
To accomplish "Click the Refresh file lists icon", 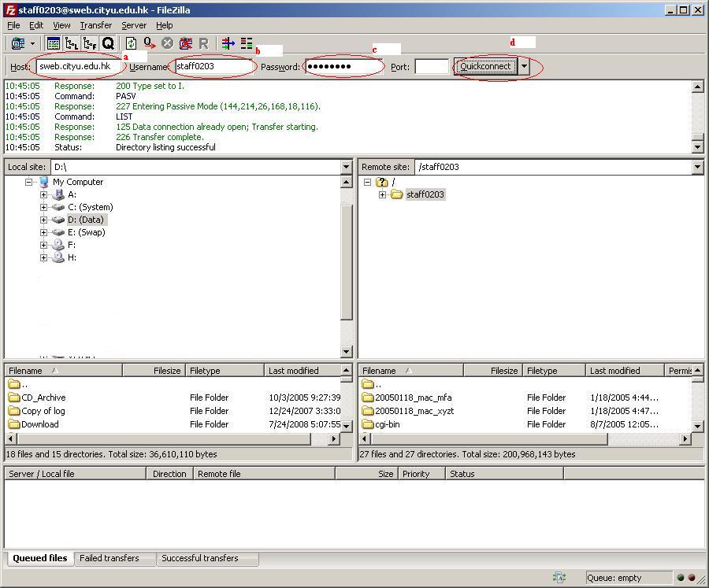I will [132, 44].
